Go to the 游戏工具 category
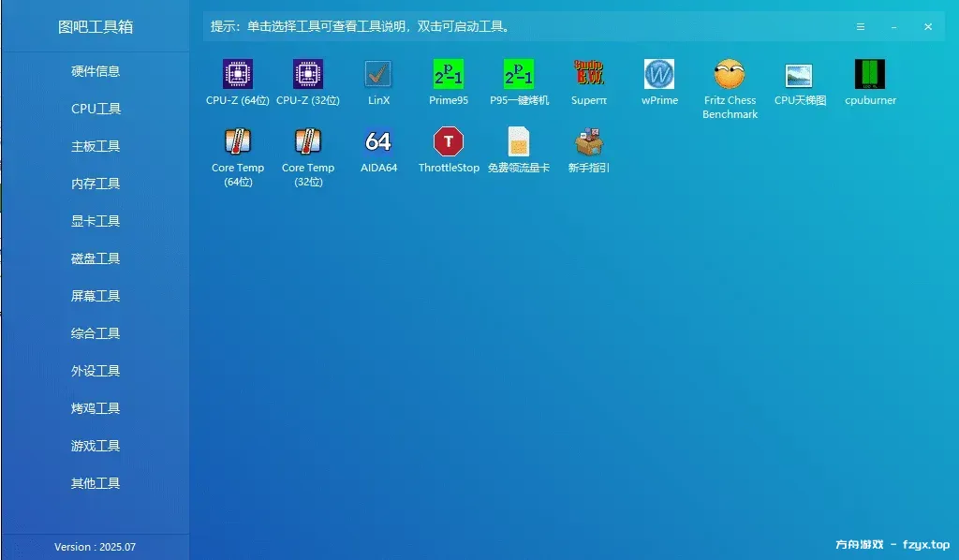This screenshot has height=560, width=959. [96, 446]
